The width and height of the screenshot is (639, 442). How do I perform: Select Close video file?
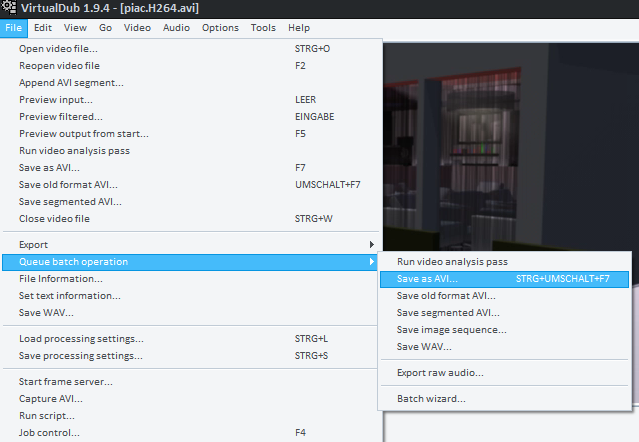[191, 219]
